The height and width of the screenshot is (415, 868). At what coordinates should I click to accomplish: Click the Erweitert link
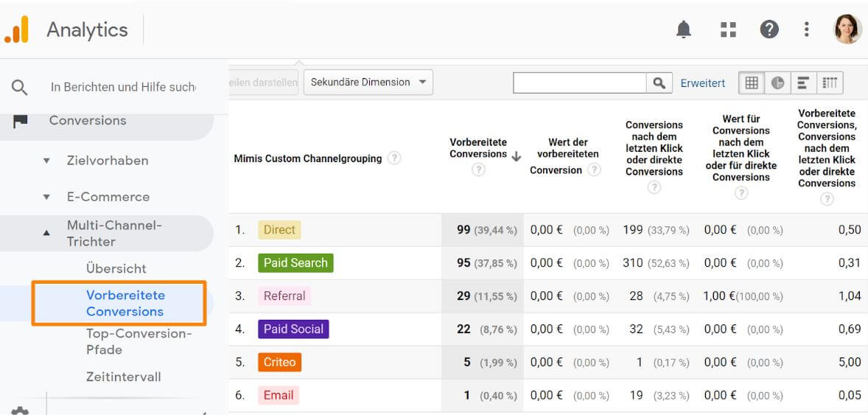point(702,83)
